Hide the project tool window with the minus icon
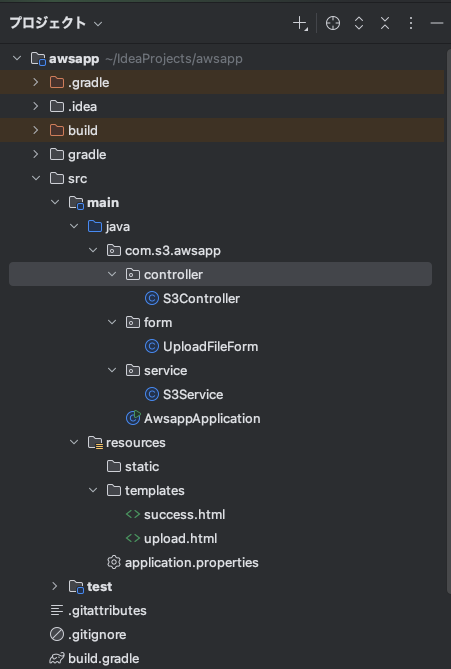Viewport: 451px width, 669px height. pyautogui.click(x=437, y=23)
